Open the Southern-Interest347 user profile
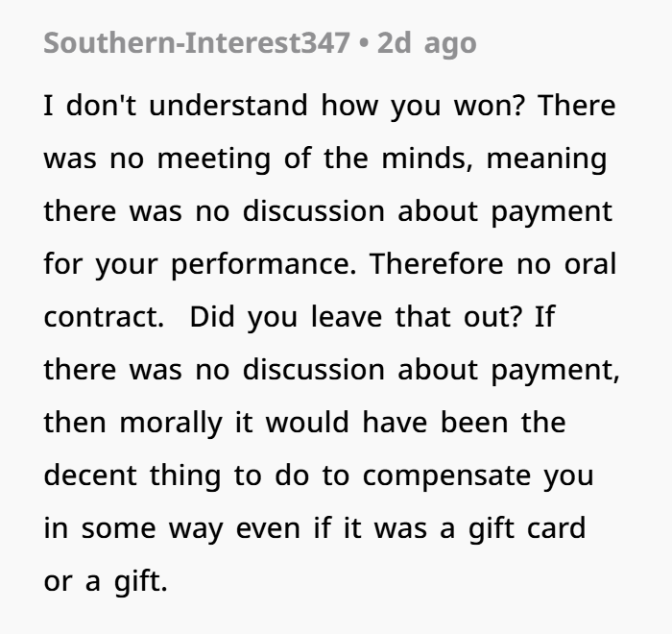 (197, 43)
